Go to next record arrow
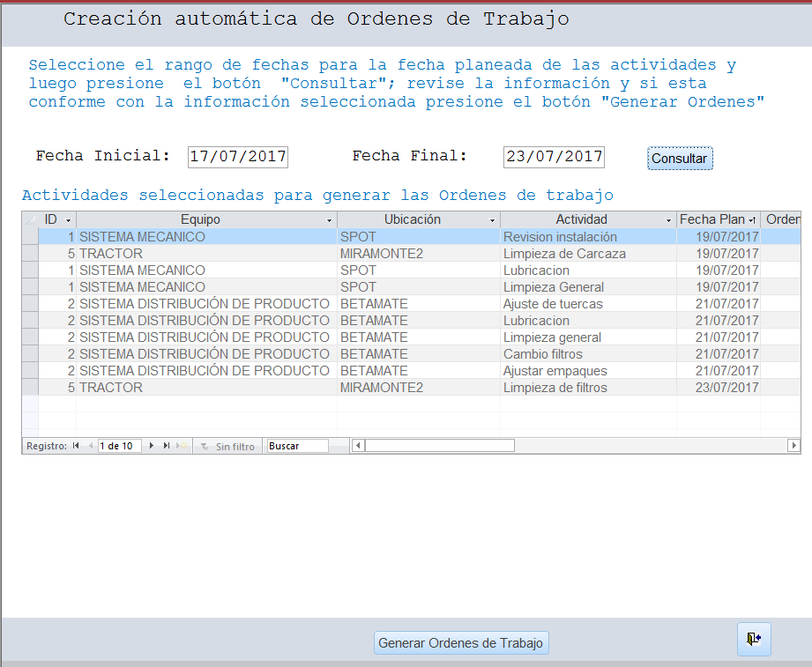The image size is (812, 667). [x=152, y=446]
